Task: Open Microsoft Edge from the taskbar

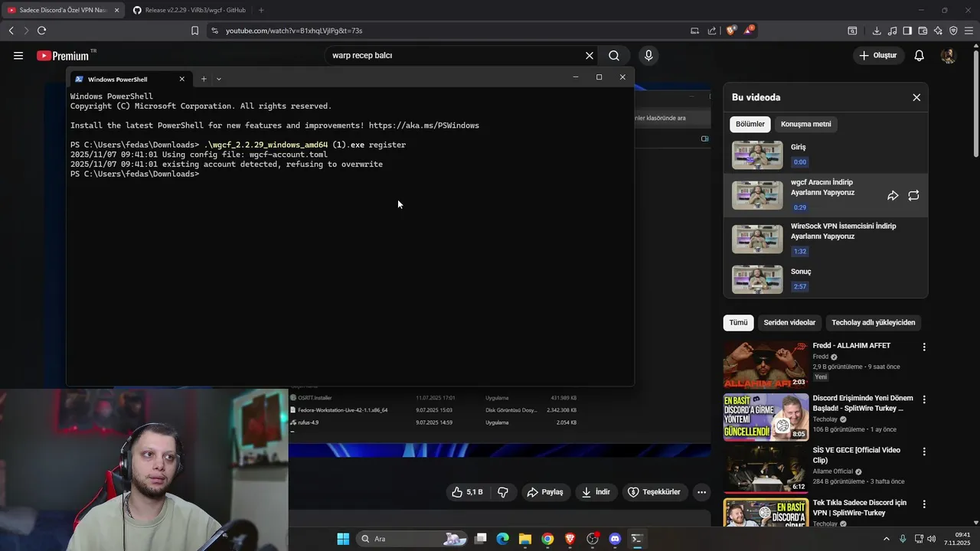Action: coord(503,539)
